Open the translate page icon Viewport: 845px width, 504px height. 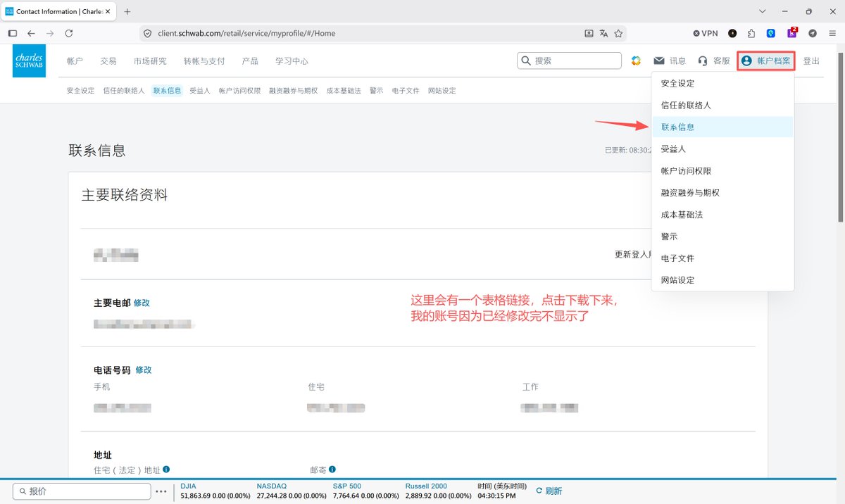(604, 33)
